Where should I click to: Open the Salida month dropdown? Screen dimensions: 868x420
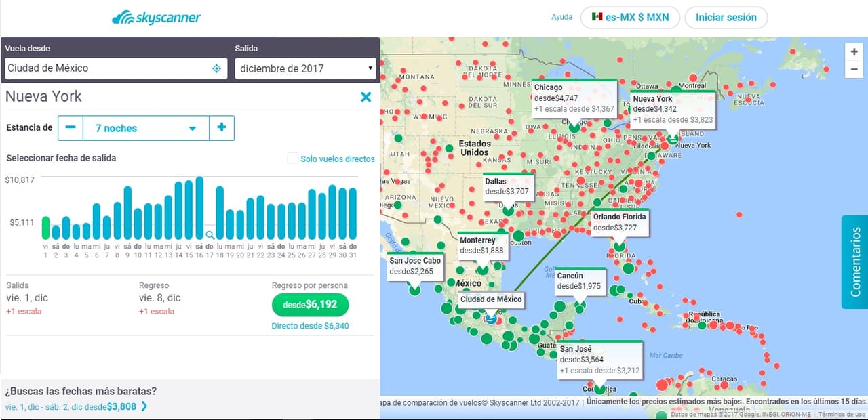(x=305, y=68)
